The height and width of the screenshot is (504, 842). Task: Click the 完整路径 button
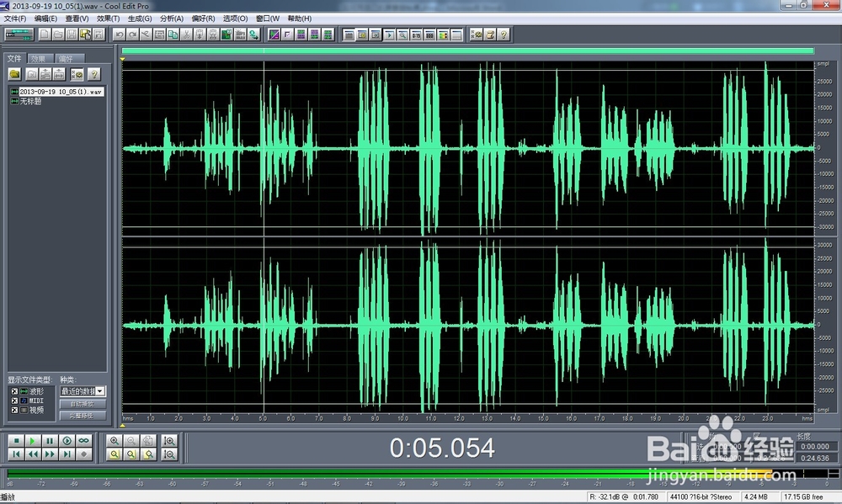(x=83, y=416)
